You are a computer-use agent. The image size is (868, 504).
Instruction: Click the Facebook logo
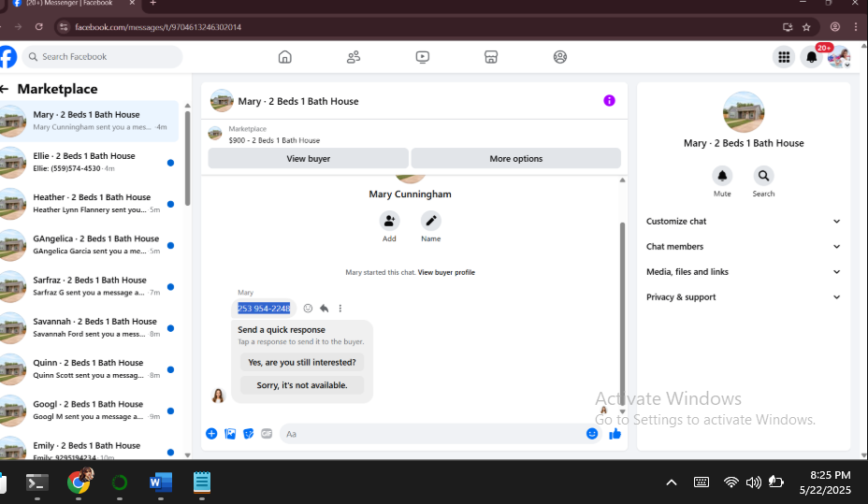tap(7, 57)
